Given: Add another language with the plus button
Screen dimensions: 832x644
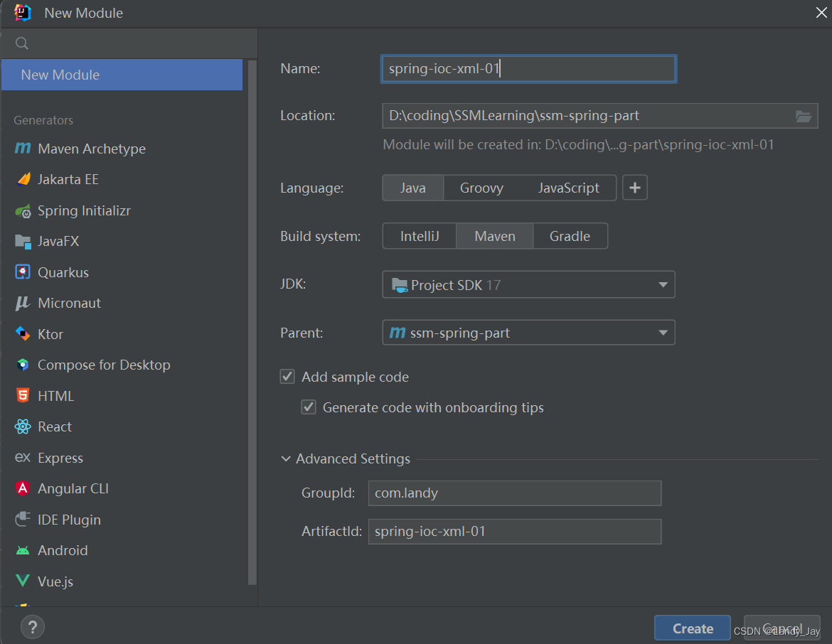Looking at the screenshot, I should pyautogui.click(x=634, y=188).
